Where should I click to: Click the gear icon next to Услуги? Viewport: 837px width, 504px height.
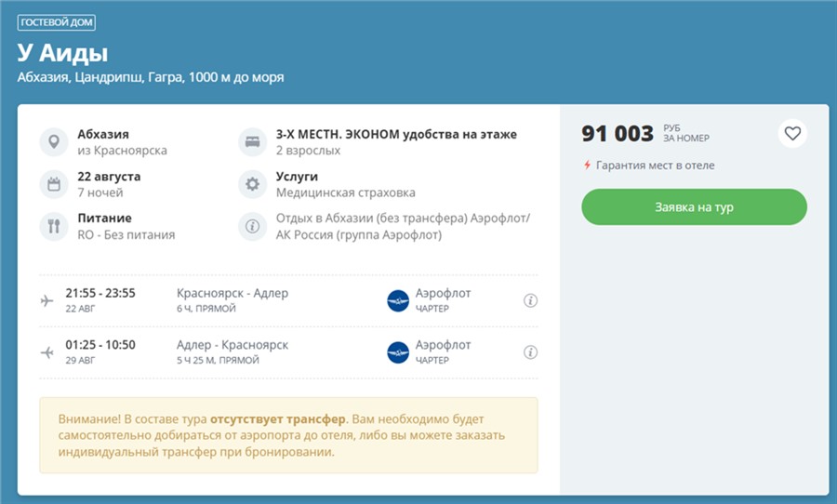coord(252,184)
